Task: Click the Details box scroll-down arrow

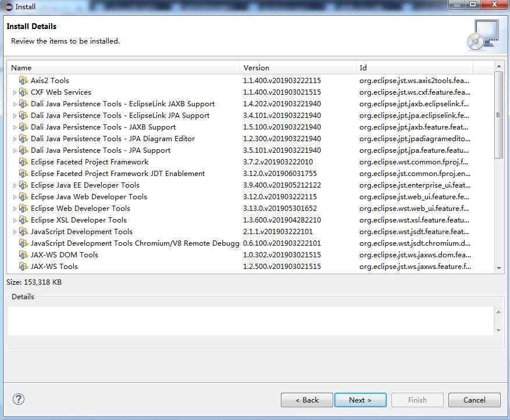Action: [x=498, y=331]
